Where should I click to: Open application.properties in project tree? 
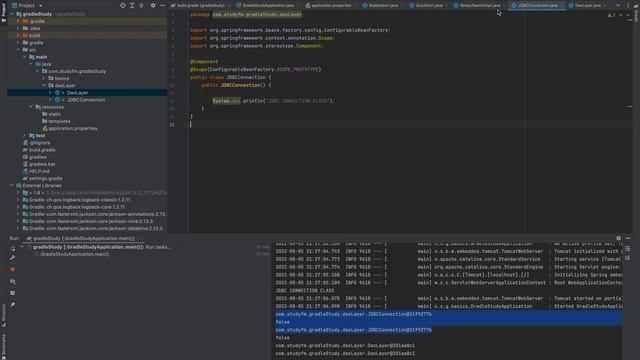(72, 128)
